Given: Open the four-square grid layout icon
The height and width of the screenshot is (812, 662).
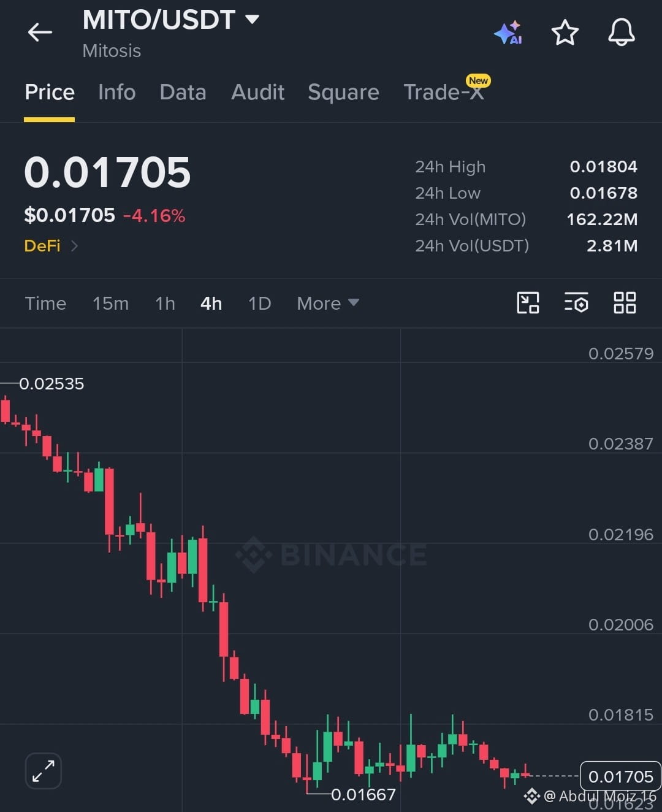Looking at the screenshot, I should click(x=625, y=303).
